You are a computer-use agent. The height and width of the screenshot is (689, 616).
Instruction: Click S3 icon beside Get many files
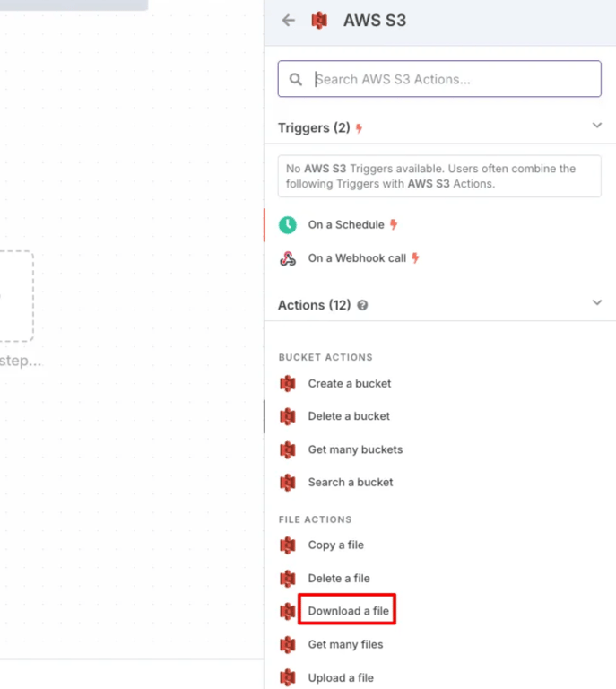pyautogui.click(x=288, y=645)
